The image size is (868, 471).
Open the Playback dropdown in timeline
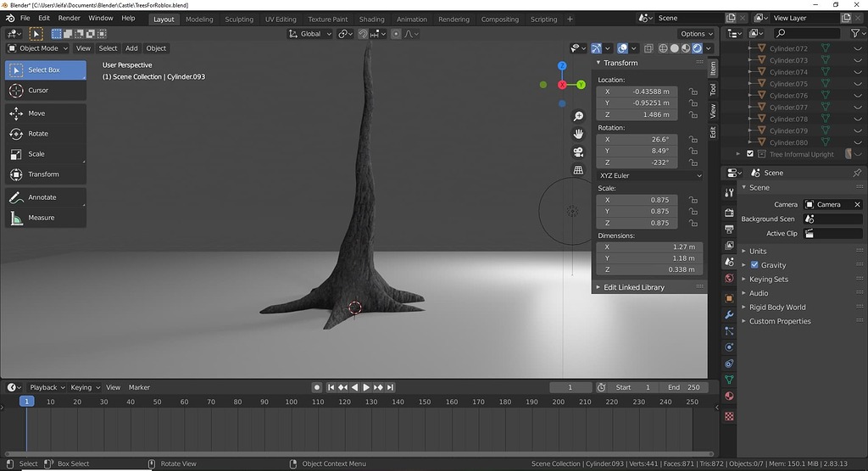(x=47, y=387)
